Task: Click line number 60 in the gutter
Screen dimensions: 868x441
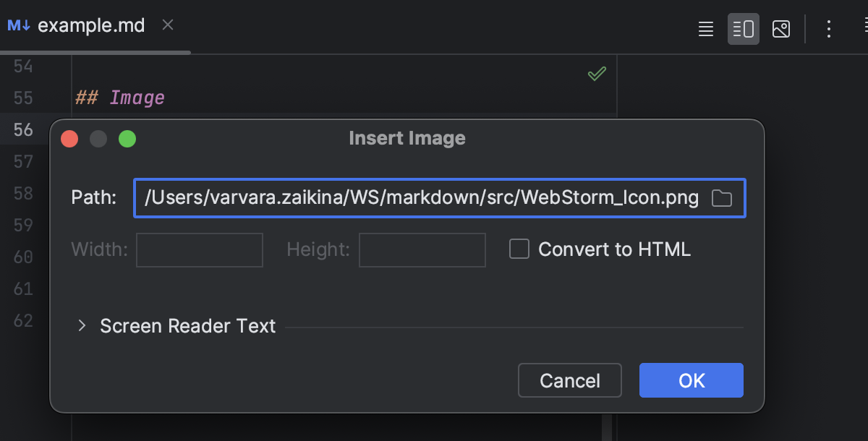Action: coord(25,257)
